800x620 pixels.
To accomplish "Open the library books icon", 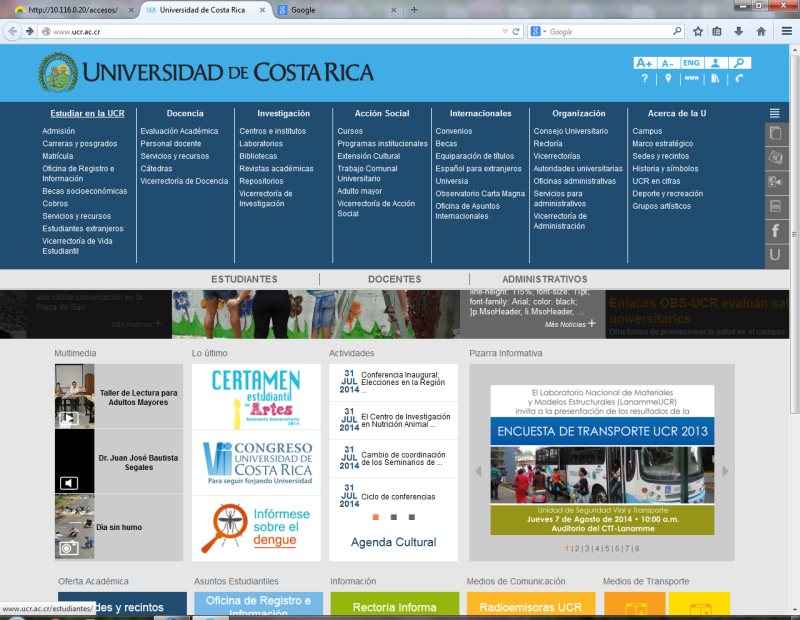I will click(715, 79).
